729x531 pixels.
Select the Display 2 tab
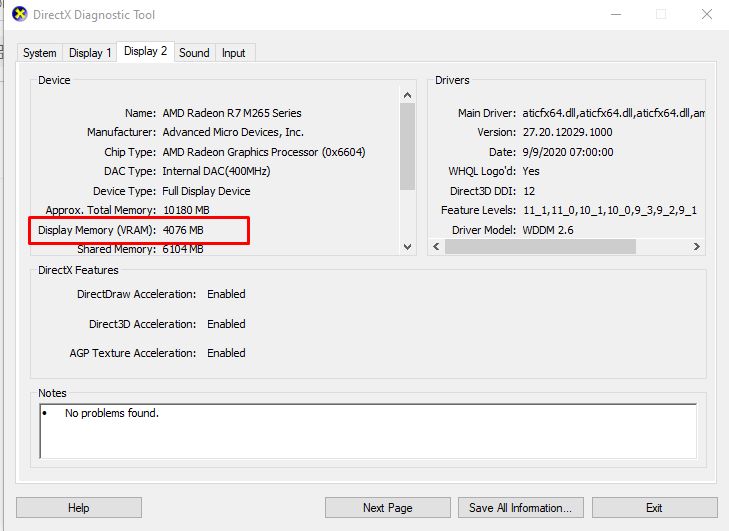point(146,51)
